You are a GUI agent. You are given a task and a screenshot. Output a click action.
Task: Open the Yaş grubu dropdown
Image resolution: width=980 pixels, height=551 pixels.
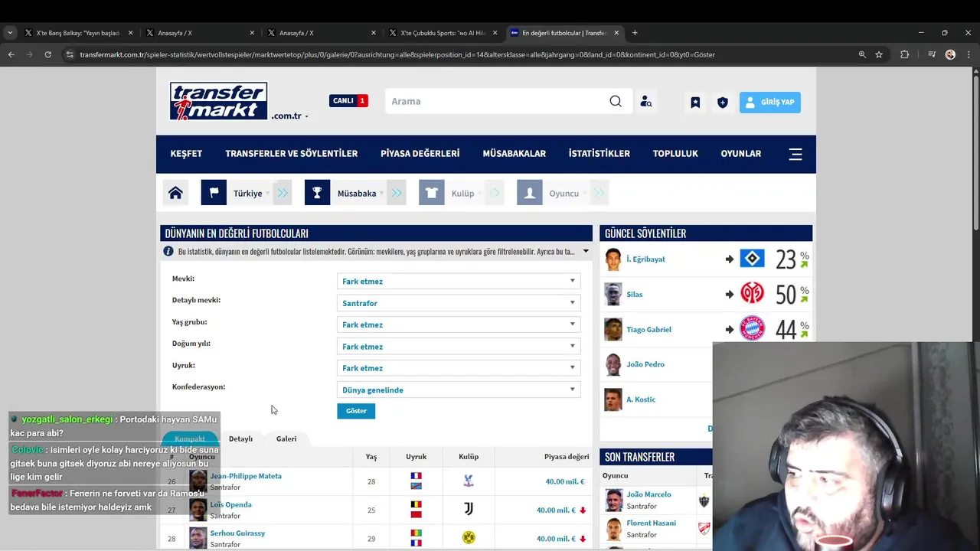click(x=459, y=324)
